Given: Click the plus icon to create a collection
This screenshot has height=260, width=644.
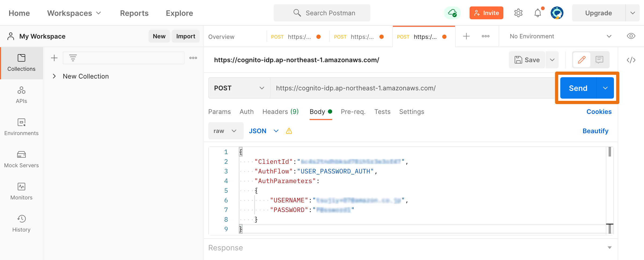Looking at the screenshot, I should click(x=54, y=58).
